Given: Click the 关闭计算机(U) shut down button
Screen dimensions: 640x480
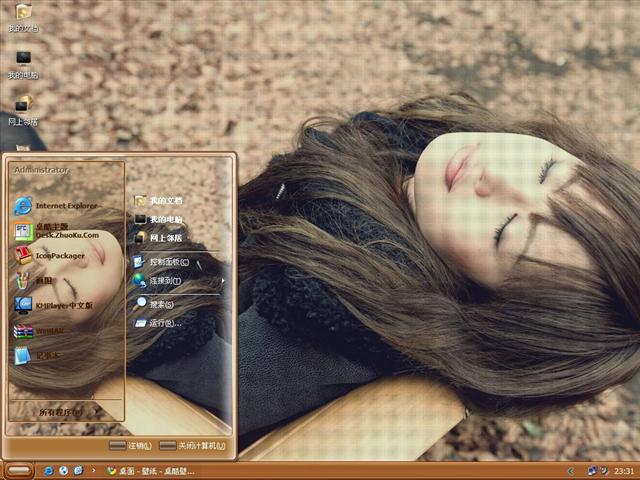Looking at the screenshot, I should coord(192,446).
